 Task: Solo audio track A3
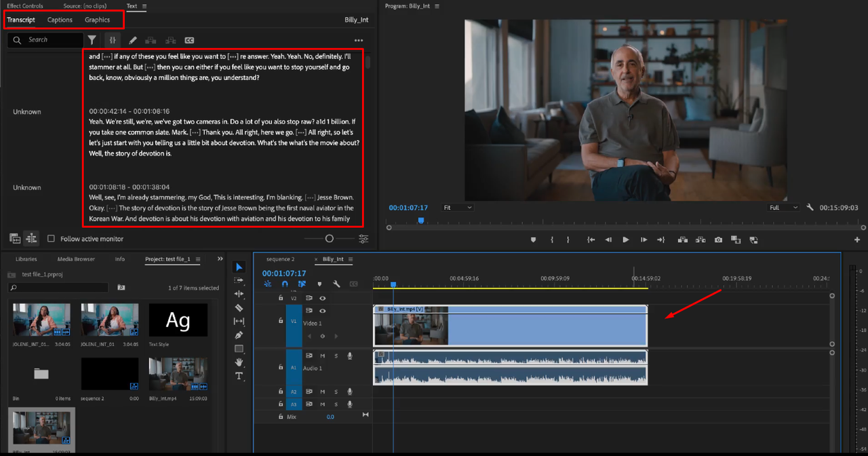[x=336, y=404]
